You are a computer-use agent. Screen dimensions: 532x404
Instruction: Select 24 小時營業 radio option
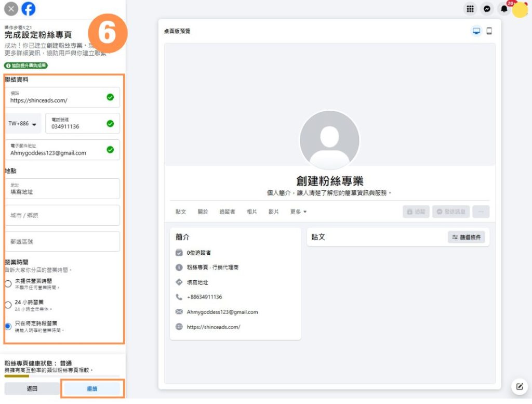tap(8, 305)
